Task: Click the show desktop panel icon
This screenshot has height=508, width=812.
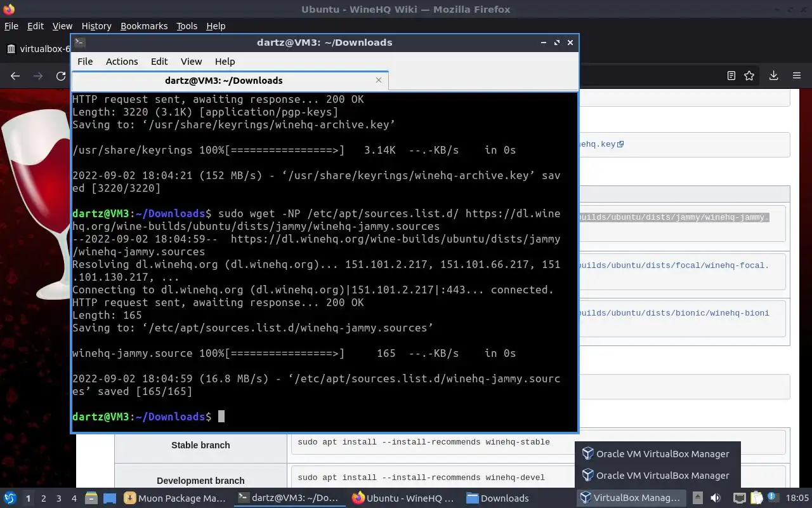Action: pyautogui.click(x=109, y=498)
